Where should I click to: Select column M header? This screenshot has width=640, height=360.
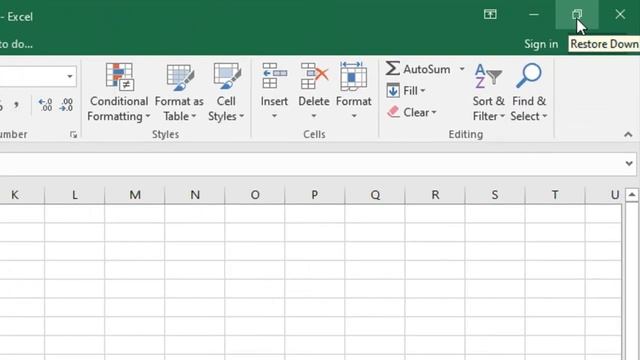pyautogui.click(x=135, y=195)
